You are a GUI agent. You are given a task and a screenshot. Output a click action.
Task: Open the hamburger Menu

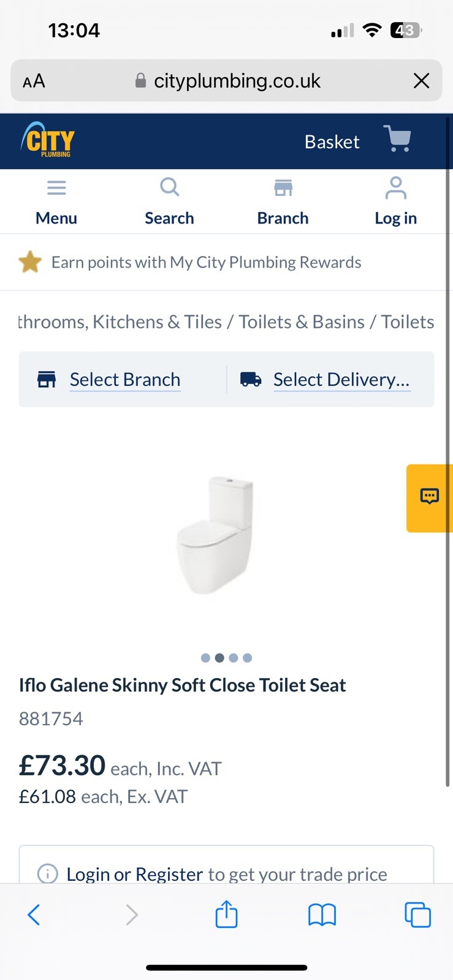(x=56, y=188)
